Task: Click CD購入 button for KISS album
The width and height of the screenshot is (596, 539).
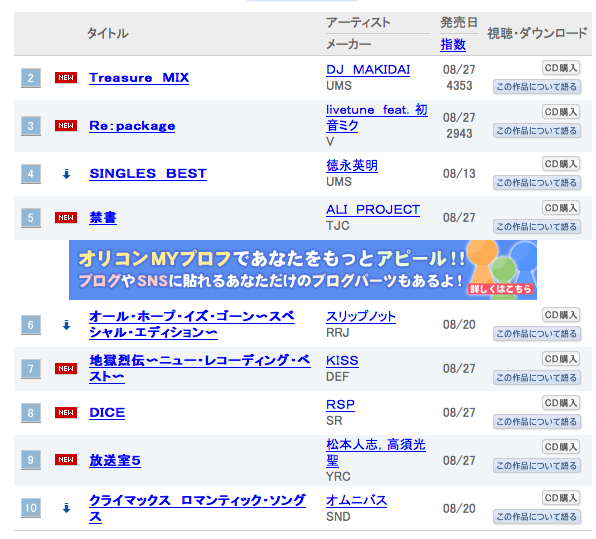Action: (x=561, y=359)
